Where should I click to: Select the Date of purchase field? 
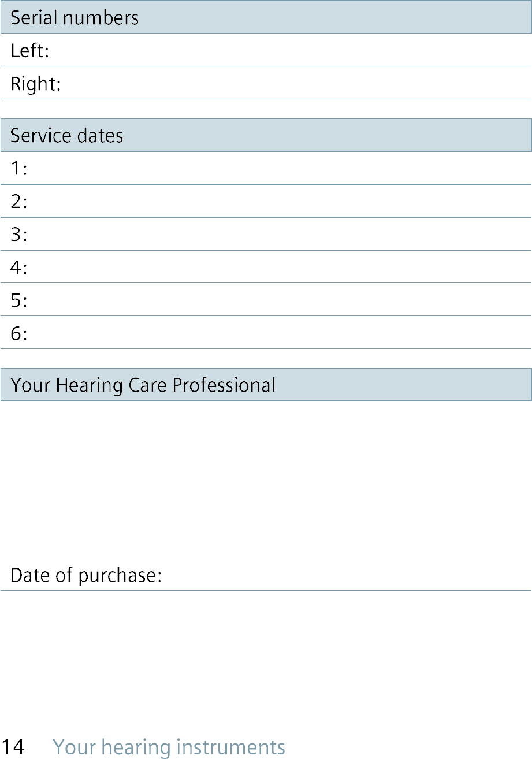coord(266,575)
